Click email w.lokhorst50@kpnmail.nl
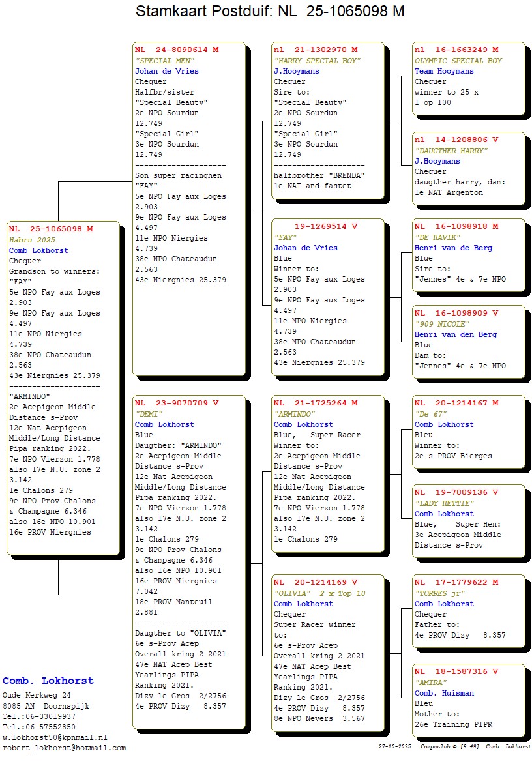532x764 pixels. click(55, 737)
